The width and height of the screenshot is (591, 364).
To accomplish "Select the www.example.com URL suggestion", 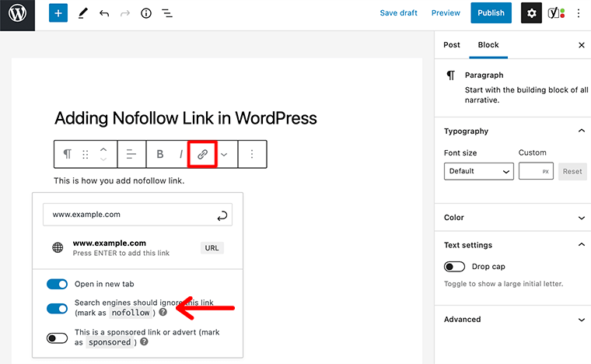I will click(138, 247).
